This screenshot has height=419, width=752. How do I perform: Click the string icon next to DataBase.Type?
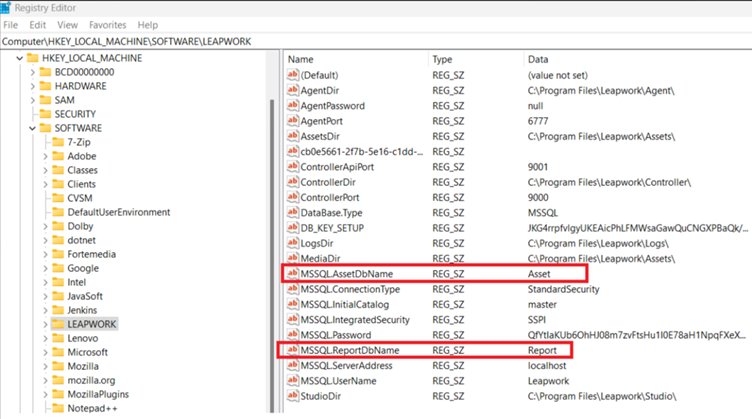point(293,212)
